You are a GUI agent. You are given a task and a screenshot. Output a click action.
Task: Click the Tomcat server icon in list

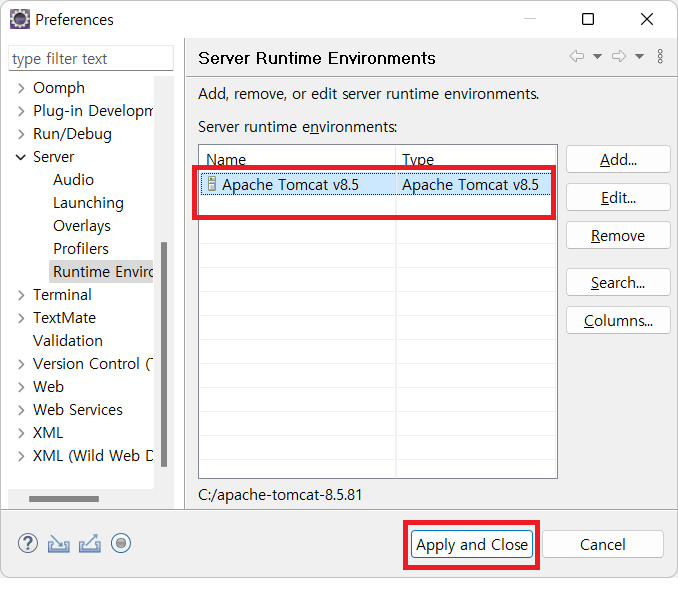pyautogui.click(x=211, y=184)
